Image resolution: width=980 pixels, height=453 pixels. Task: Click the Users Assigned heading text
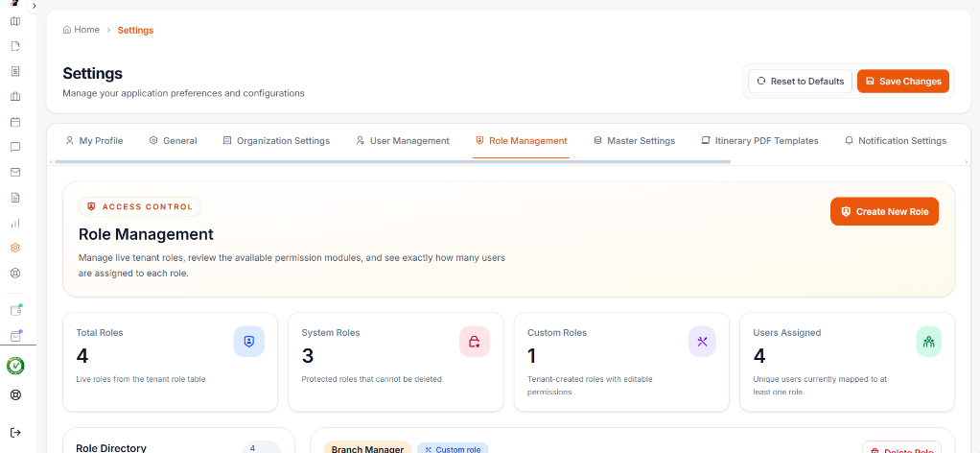[787, 333]
